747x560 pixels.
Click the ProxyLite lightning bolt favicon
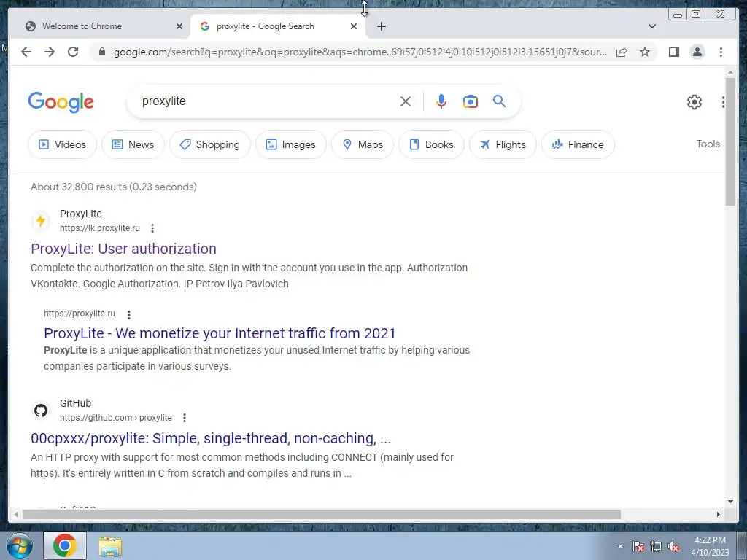41,220
